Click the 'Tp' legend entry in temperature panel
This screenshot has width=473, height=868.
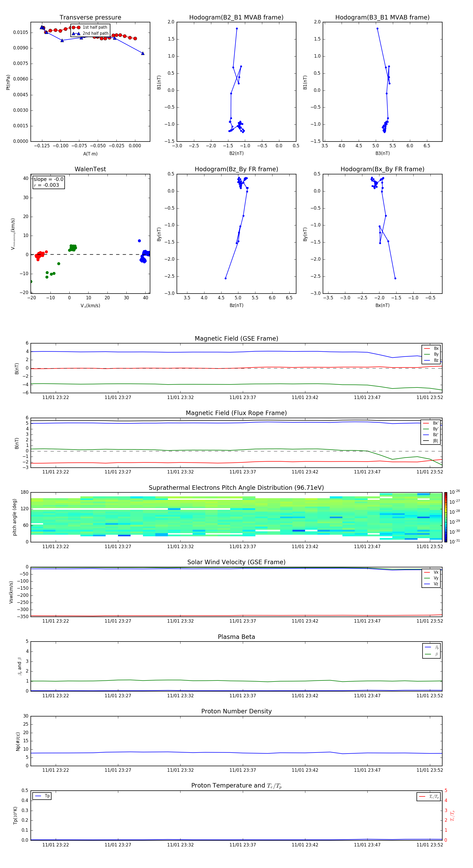[x=42, y=796]
